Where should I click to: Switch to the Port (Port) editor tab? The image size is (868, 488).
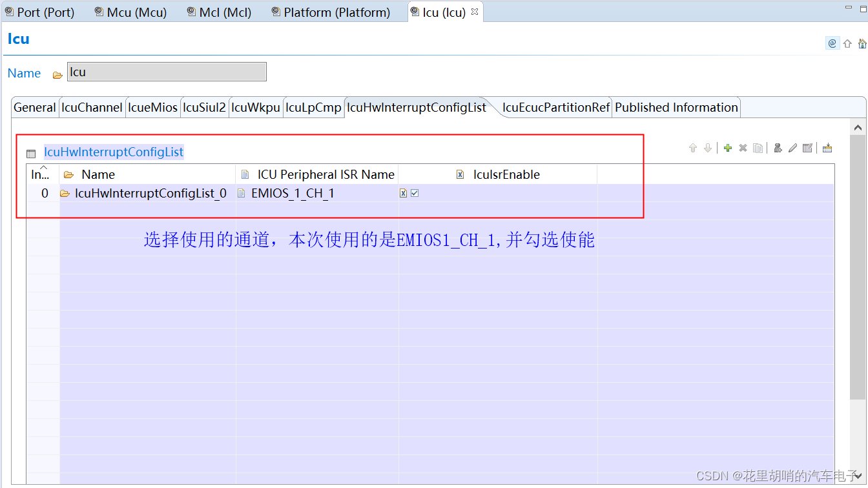(x=40, y=12)
